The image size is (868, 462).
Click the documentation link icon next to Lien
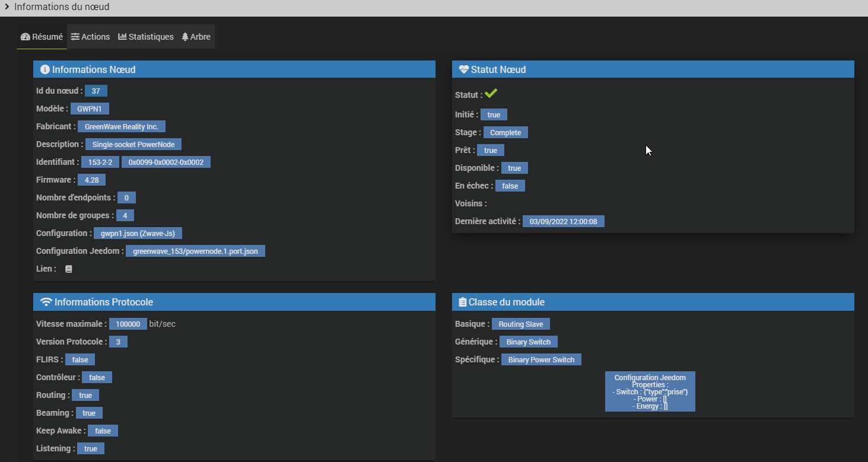click(x=69, y=269)
